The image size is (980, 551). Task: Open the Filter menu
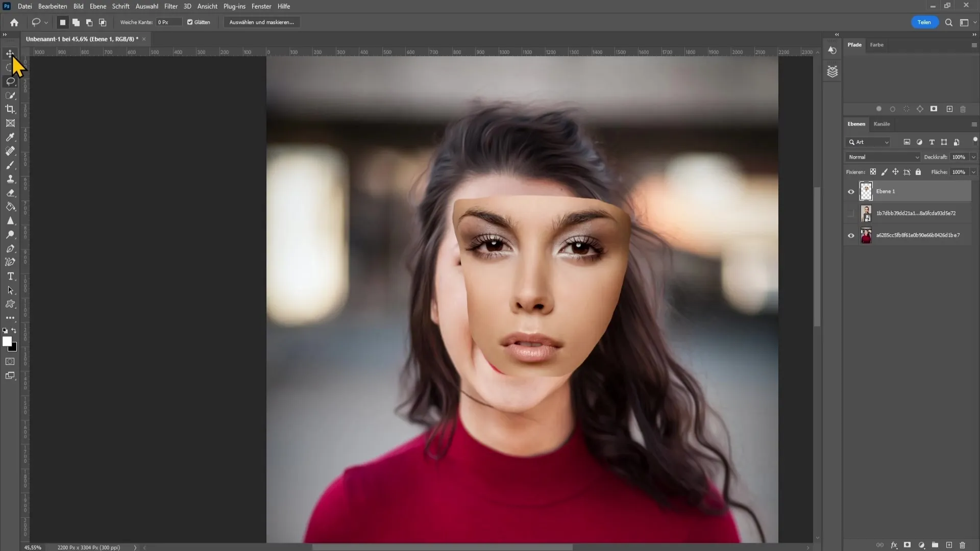click(x=170, y=6)
